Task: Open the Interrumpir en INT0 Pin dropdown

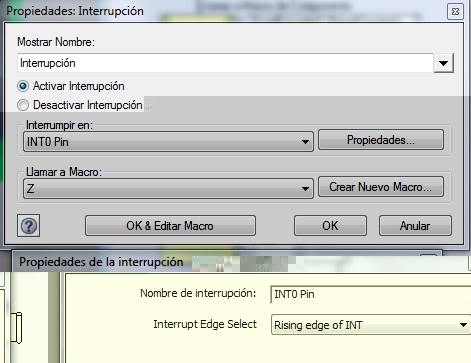Action: [168, 142]
